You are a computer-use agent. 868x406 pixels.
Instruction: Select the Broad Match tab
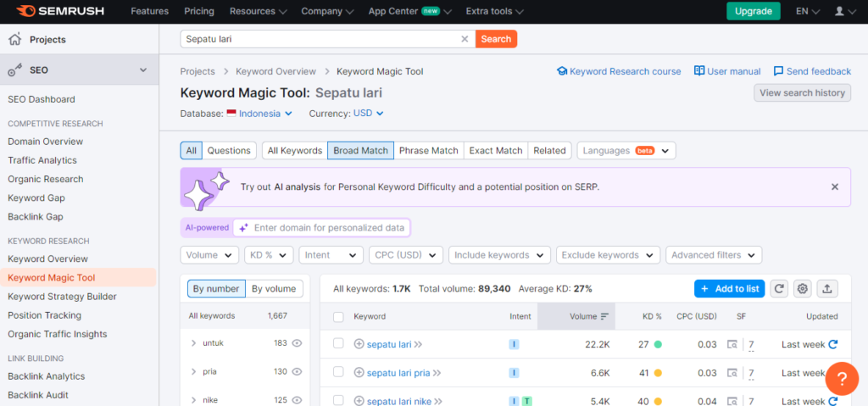360,151
